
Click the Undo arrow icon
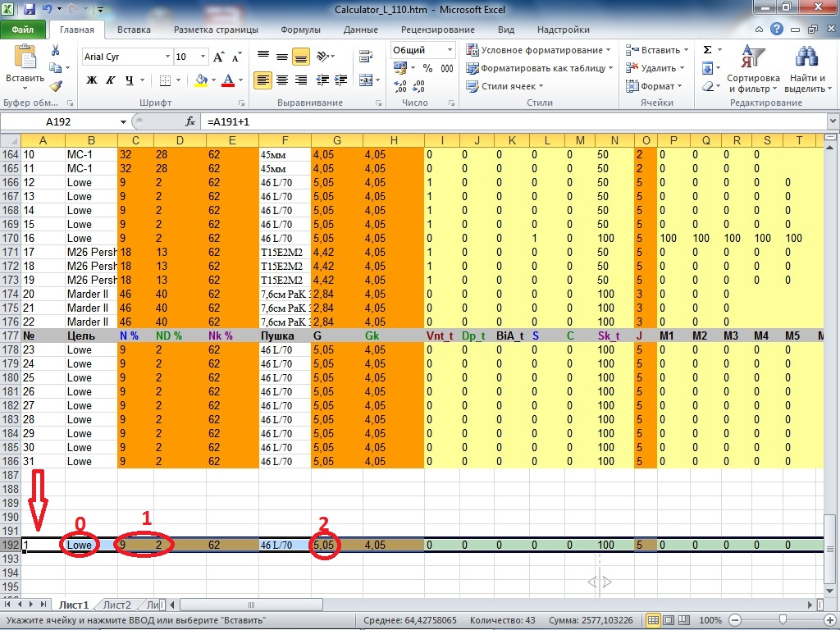[x=47, y=9]
